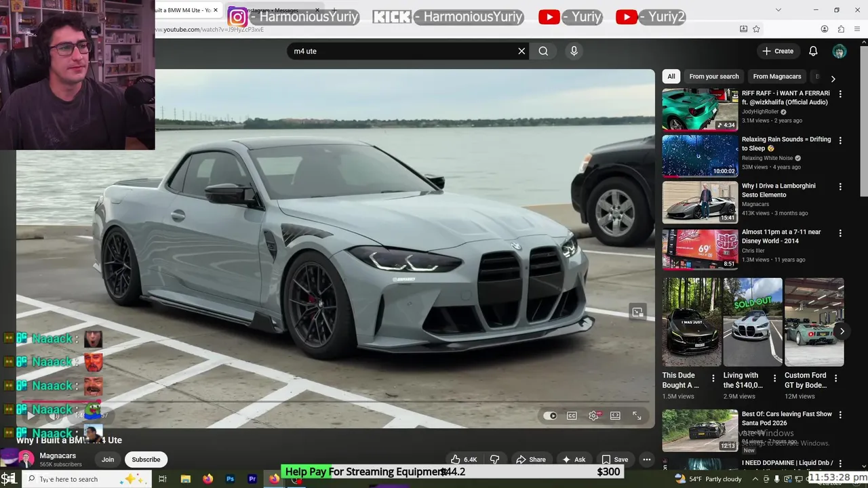Open Photoshop from the taskbar

click(x=230, y=479)
